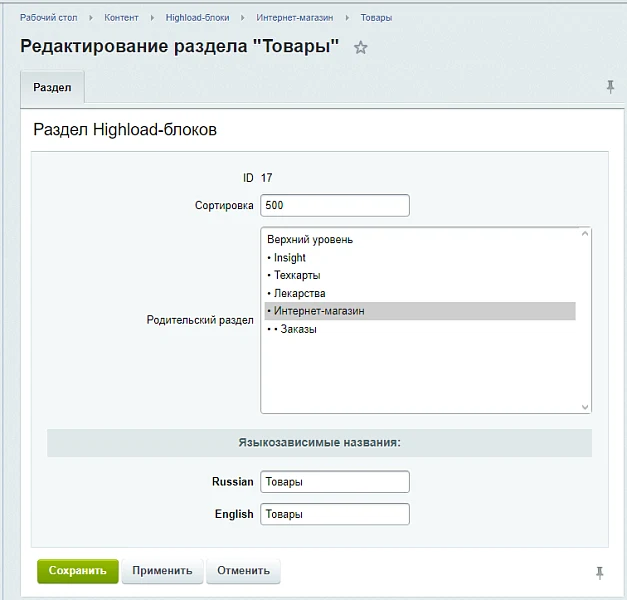Click the Родительский раздел label
This screenshot has height=600, width=627.
point(200,320)
